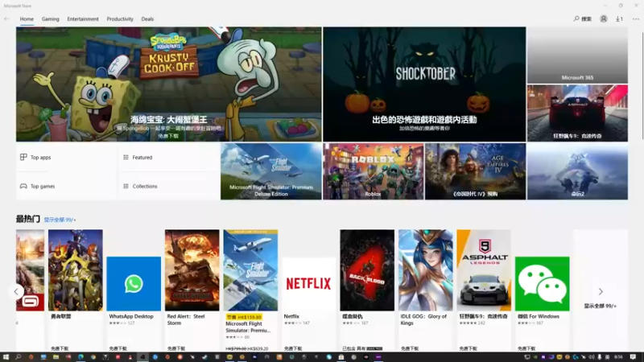Viewport: 644px width, 362px height.
Task: Click the HK$159.80 sale price badge
Action: click(244, 317)
